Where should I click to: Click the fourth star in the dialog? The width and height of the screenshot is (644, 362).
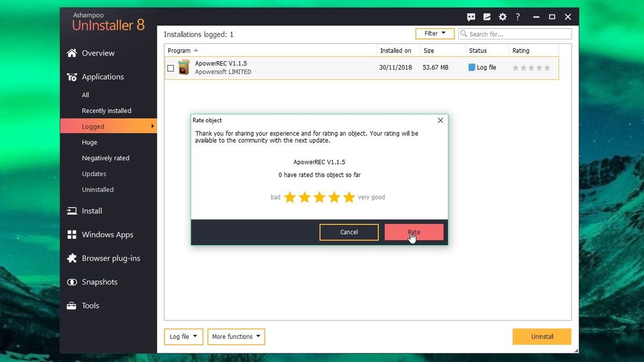(334, 197)
